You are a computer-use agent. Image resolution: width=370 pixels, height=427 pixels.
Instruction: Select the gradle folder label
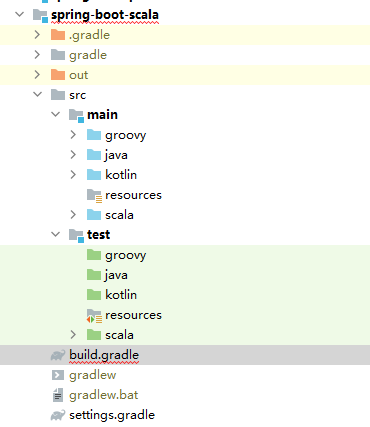click(88, 55)
